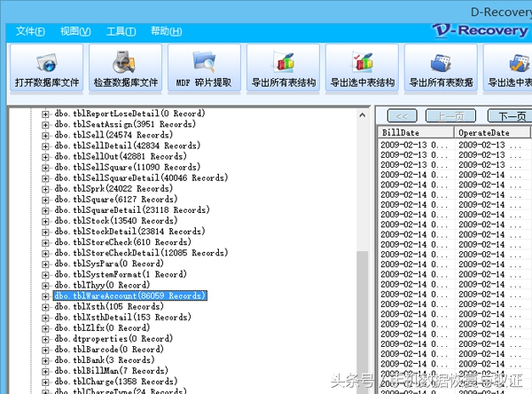Click first BillDate cell 2009-02-13

(414, 145)
